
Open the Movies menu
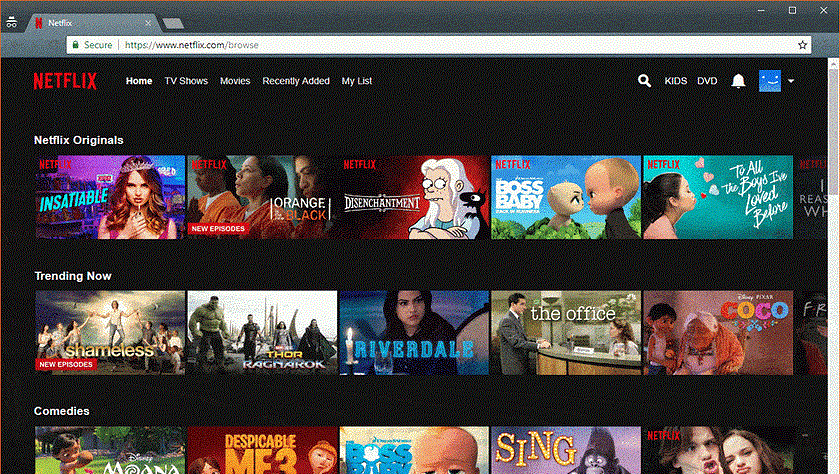pos(235,81)
